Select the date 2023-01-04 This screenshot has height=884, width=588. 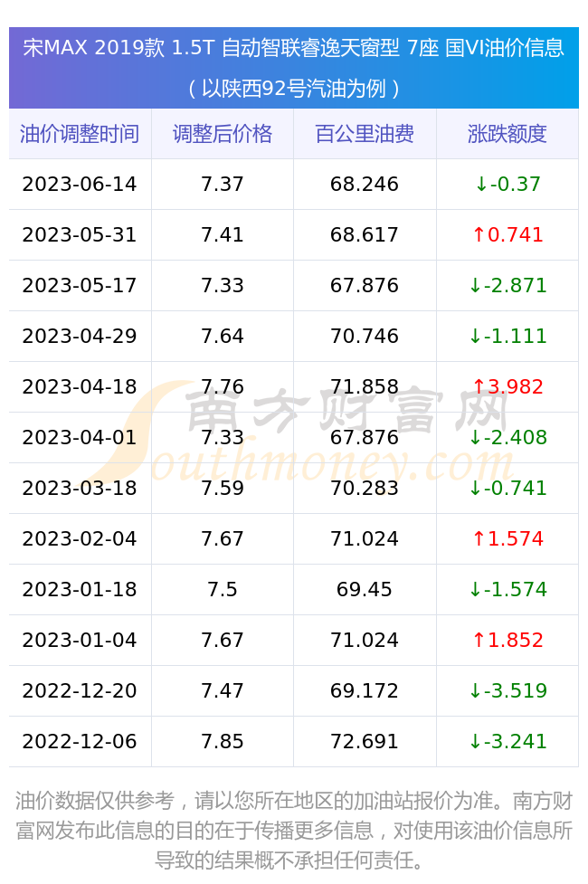pos(80,641)
